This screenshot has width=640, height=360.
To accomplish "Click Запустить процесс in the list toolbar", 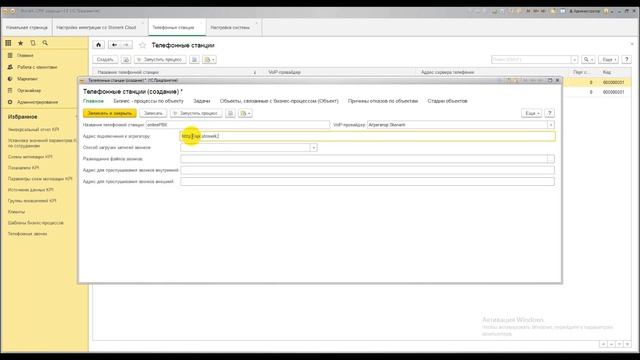I will click(x=160, y=60).
